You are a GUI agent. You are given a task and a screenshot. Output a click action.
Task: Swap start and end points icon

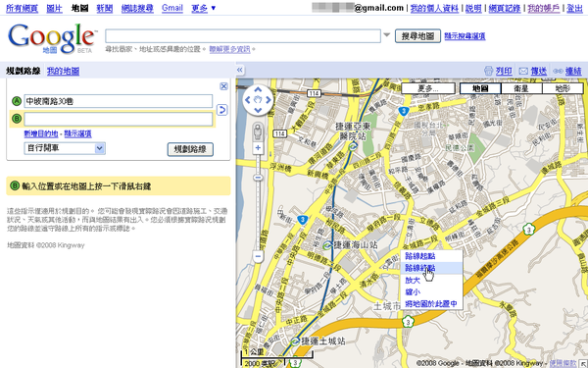[222, 110]
